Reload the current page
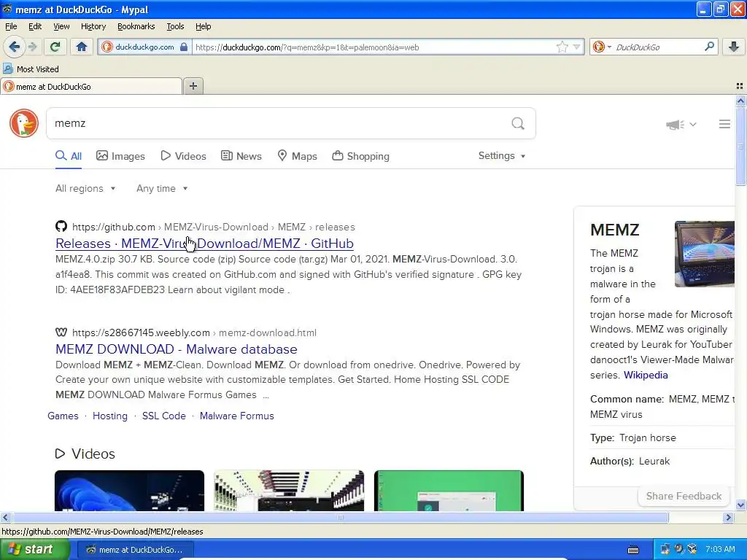The height and width of the screenshot is (560, 747). tap(55, 47)
